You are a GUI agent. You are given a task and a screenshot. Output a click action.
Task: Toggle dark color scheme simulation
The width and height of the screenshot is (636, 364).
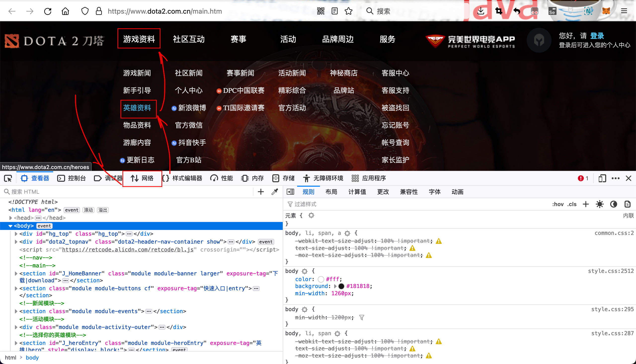coord(613,204)
